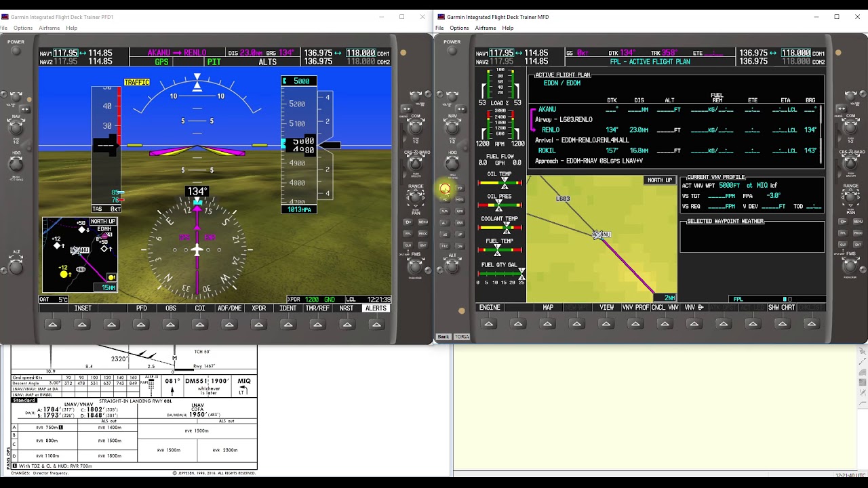Select RENLO waypoint row in flight plan
The width and height of the screenshot is (868, 488).
[677, 130]
